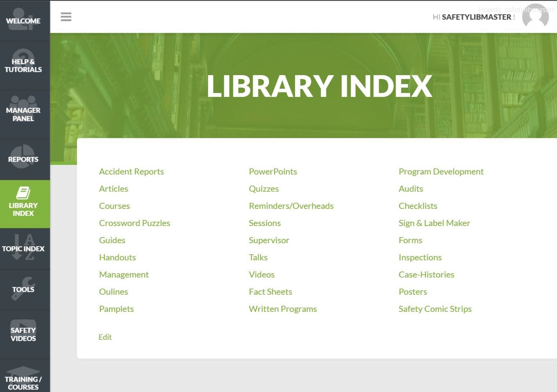The image size is (557, 392).
Task: Open the Quizzes library
Action: click(x=264, y=188)
